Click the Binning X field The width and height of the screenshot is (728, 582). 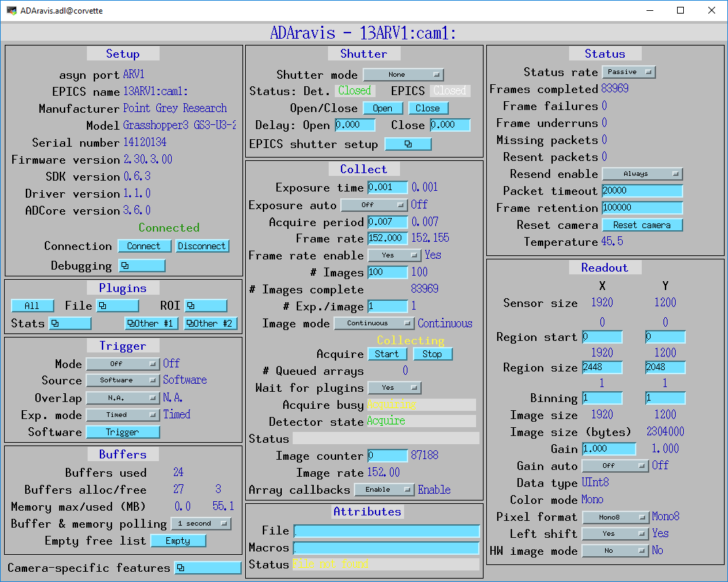[602, 398]
